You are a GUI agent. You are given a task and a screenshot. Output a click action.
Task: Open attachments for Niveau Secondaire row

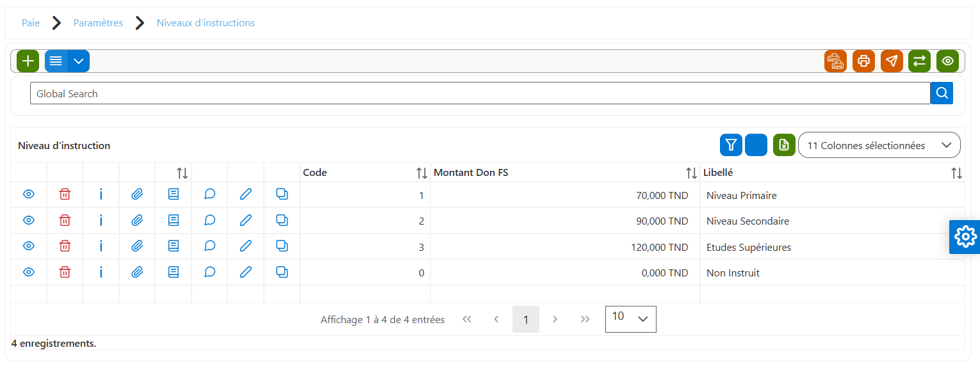click(137, 220)
